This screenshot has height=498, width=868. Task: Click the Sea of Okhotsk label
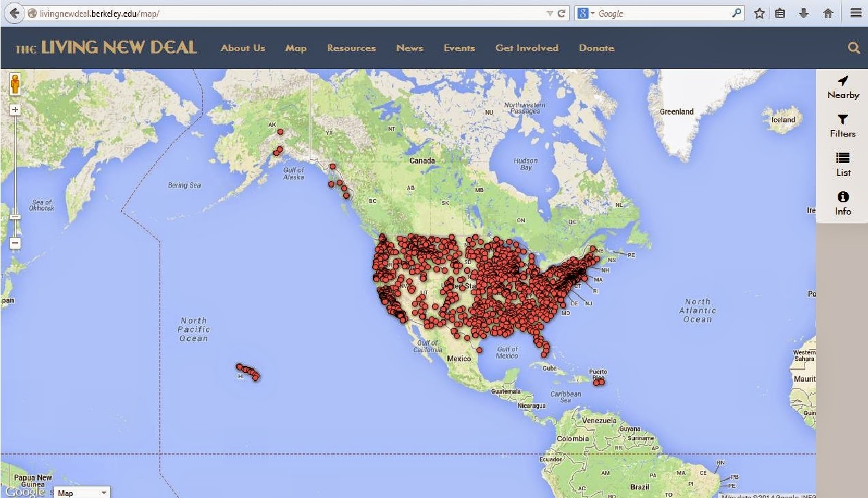tap(42, 206)
